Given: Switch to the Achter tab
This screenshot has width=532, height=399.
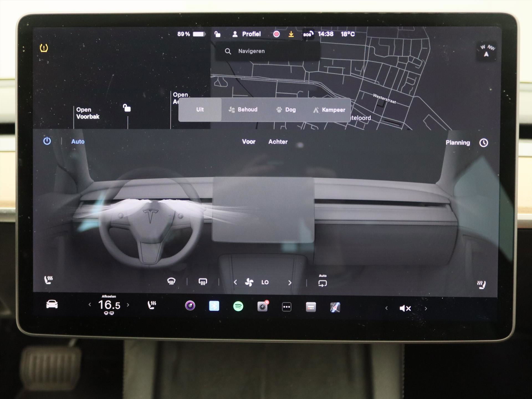Looking at the screenshot, I should tap(278, 142).
